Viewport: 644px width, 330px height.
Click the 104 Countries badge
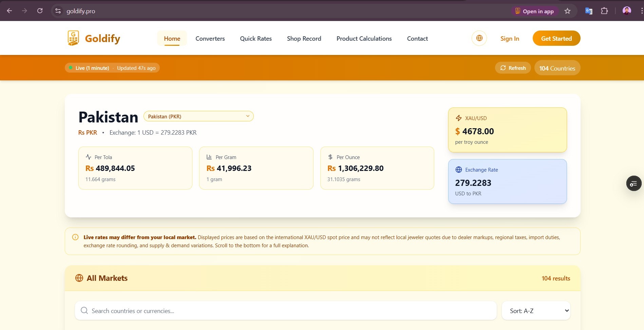click(x=557, y=68)
